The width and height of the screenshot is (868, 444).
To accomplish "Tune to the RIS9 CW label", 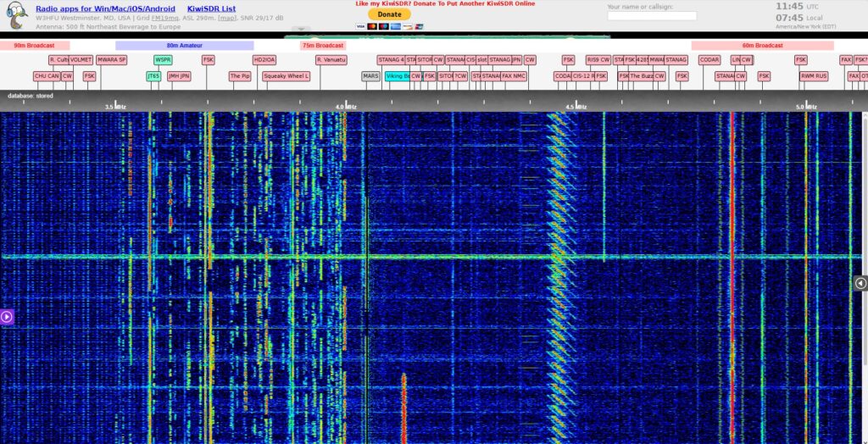I will point(598,60).
